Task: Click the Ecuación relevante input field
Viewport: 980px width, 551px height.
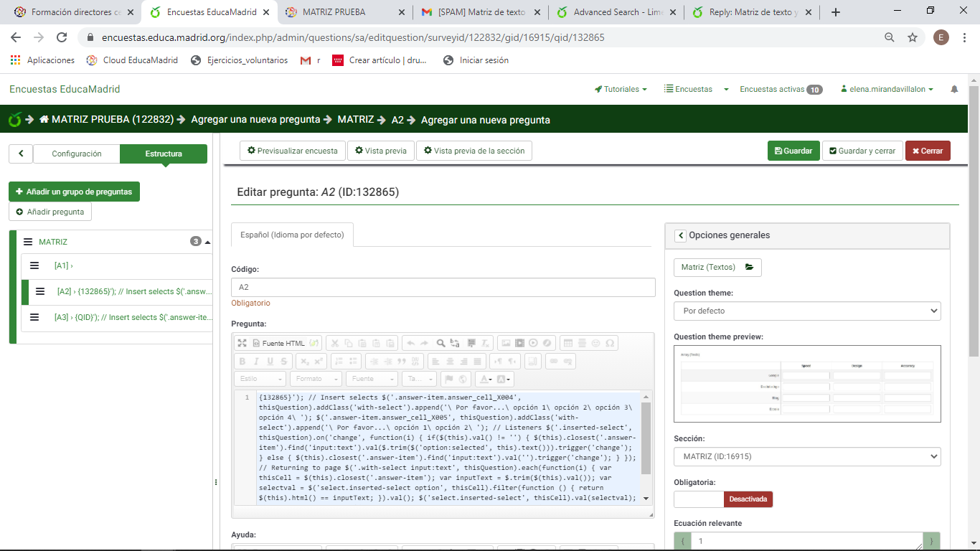Action: pyautogui.click(x=807, y=542)
